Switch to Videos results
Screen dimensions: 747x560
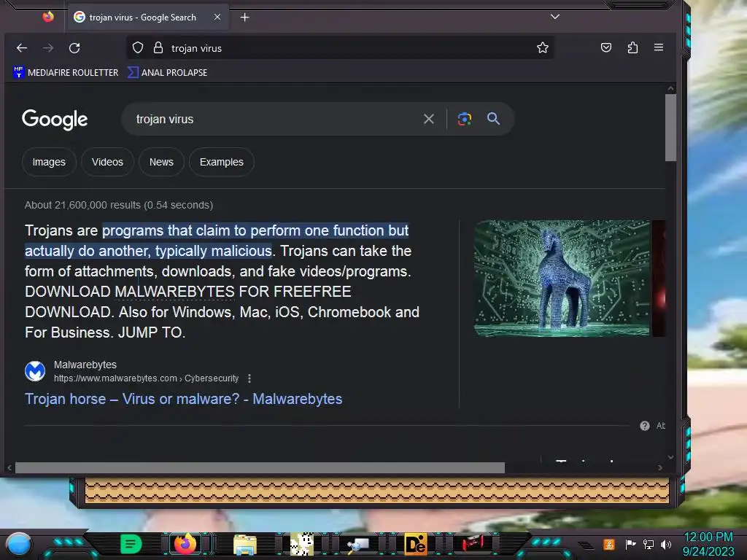point(107,162)
